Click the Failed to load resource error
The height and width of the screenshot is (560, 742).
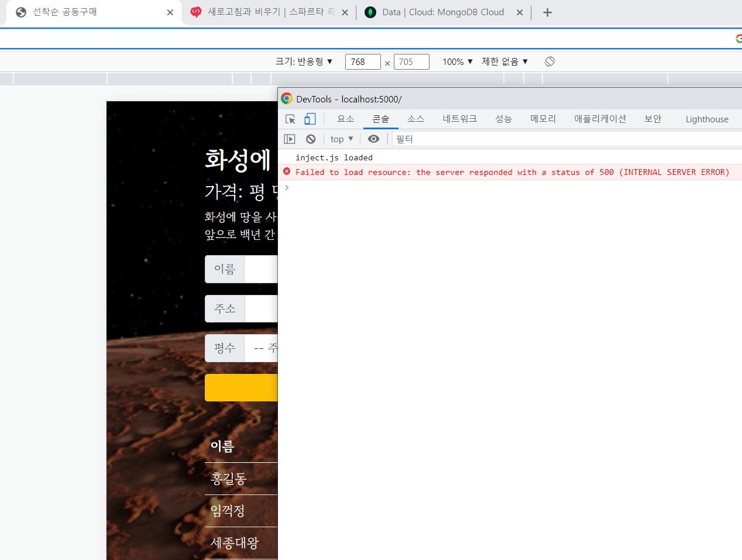(512, 172)
